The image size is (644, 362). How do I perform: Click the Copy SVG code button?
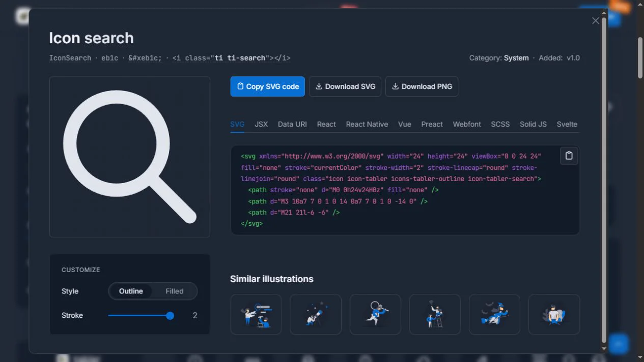tap(267, 86)
